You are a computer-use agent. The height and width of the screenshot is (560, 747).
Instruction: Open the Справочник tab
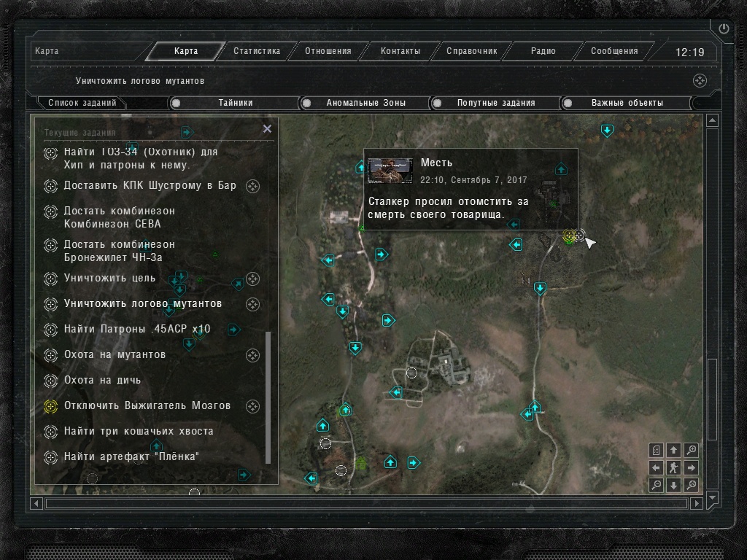click(472, 51)
